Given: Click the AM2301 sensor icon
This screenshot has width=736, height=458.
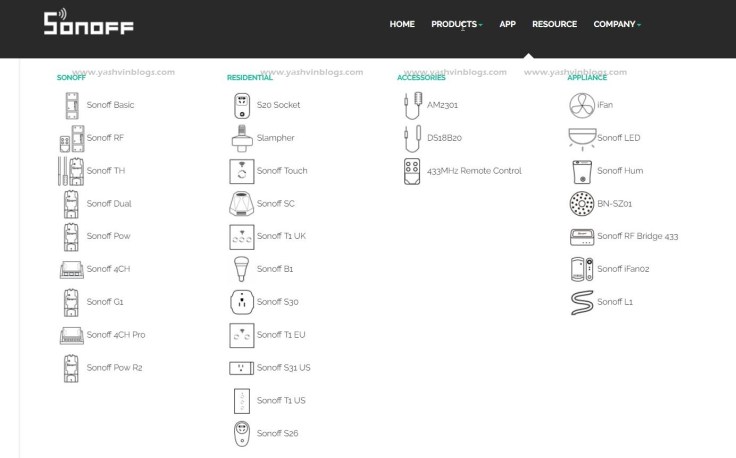Looking at the screenshot, I should (x=411, y=105).
